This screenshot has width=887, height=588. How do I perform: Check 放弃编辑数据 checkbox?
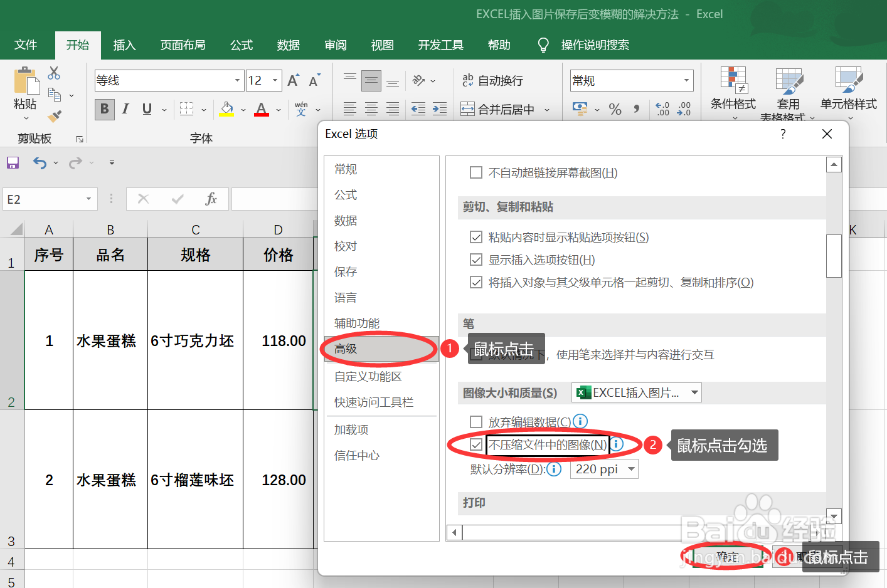pyautogui.click(x=476, y=422)
